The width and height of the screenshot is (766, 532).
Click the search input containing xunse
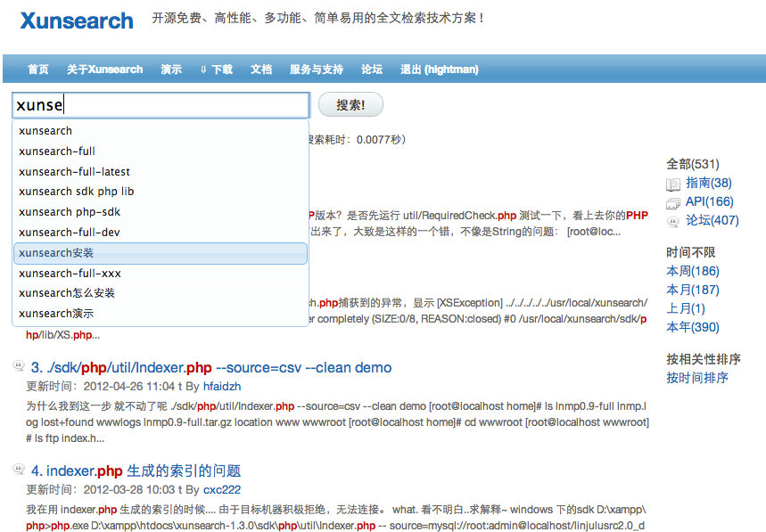pos(161,105)
